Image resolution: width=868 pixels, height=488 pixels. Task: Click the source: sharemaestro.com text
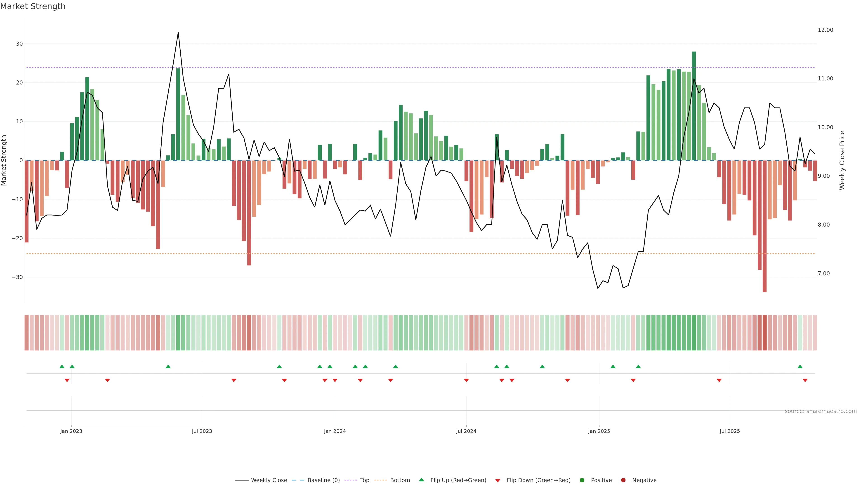click(x=821, y=411)
